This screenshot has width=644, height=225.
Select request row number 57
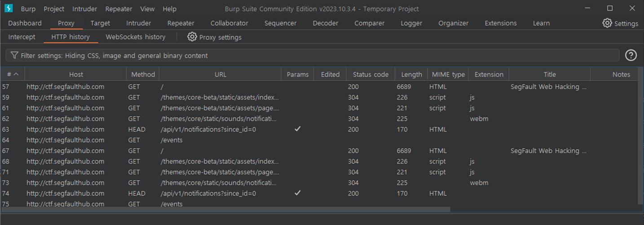(319, 87)
